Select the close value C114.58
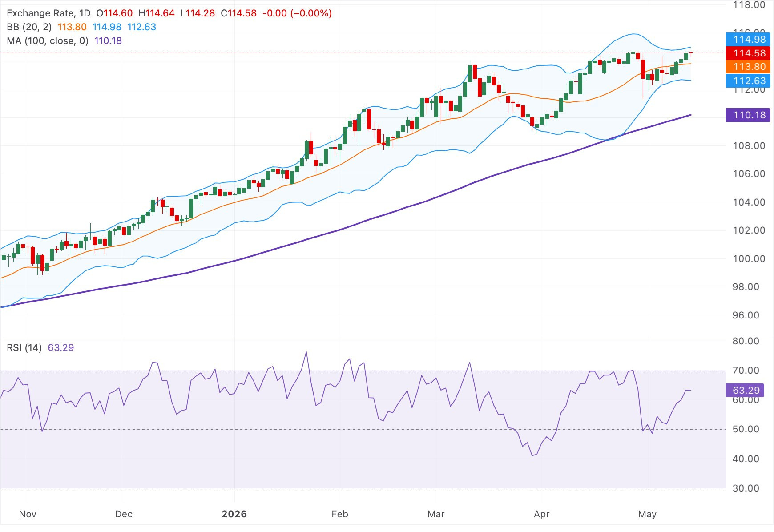 point(239,13)
